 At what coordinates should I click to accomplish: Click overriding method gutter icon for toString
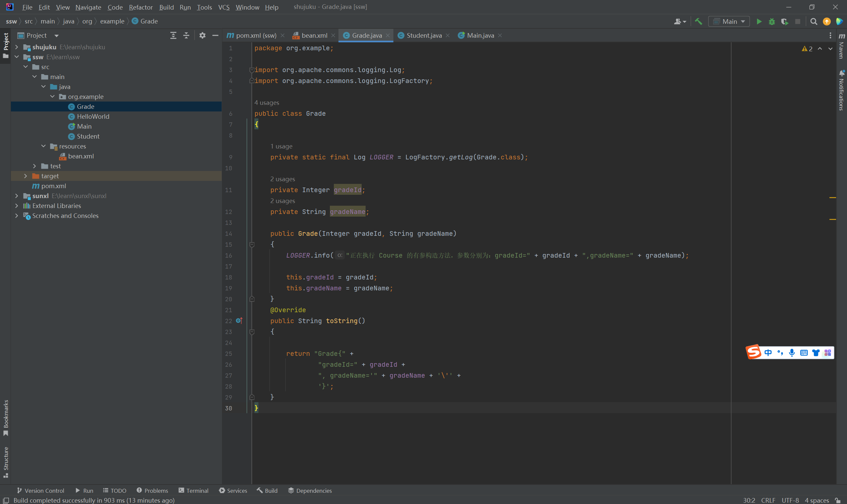click(239, 320)
